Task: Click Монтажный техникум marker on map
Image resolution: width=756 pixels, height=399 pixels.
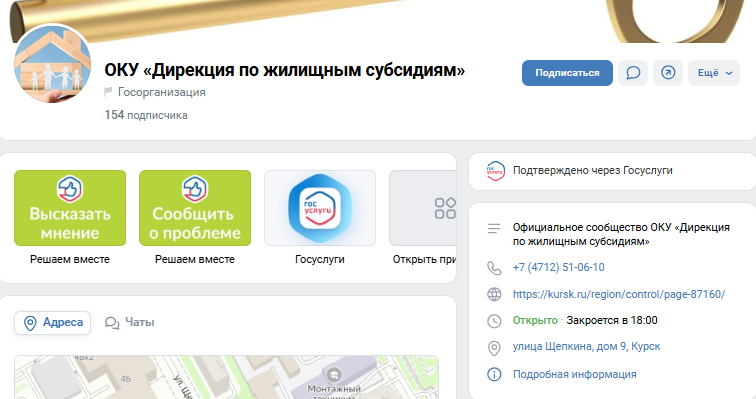Action: coord(334,374)
